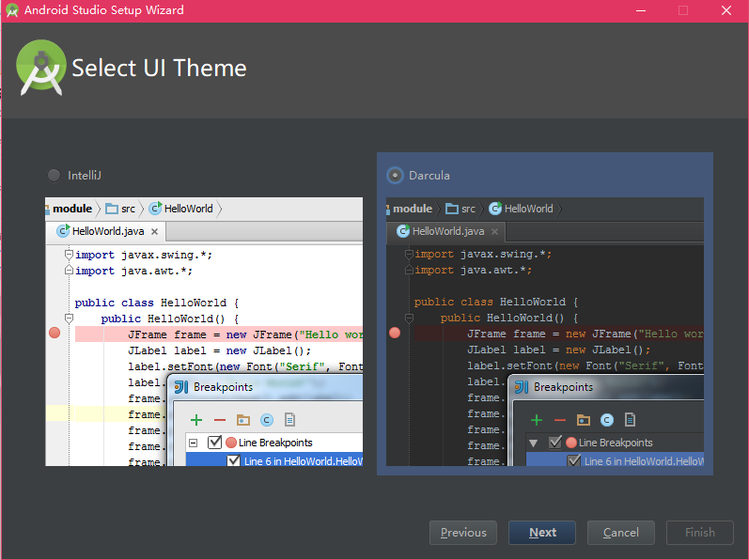The image size is (749, 560).
Task: Toggle Line 6 breakpoint checkbox in IntelliJ preview
Action: (234, 461)
